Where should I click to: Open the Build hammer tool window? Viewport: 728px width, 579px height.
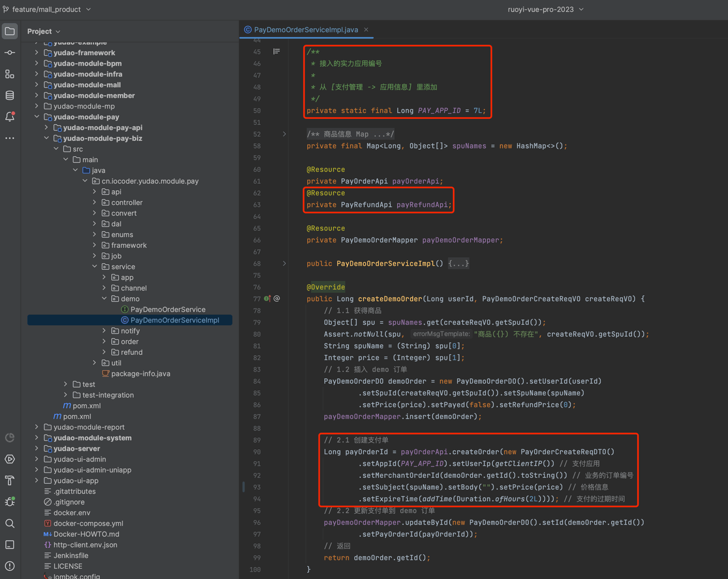(x=10, y=481)
